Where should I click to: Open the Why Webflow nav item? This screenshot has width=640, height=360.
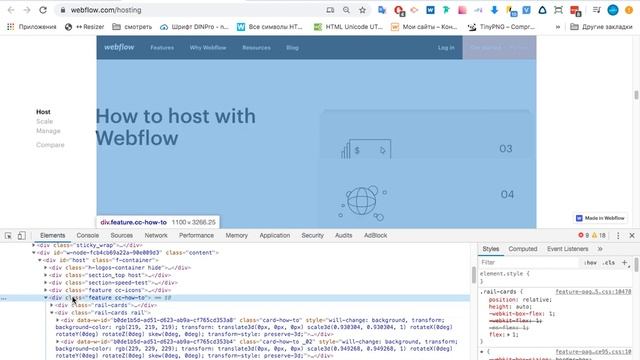208,47
